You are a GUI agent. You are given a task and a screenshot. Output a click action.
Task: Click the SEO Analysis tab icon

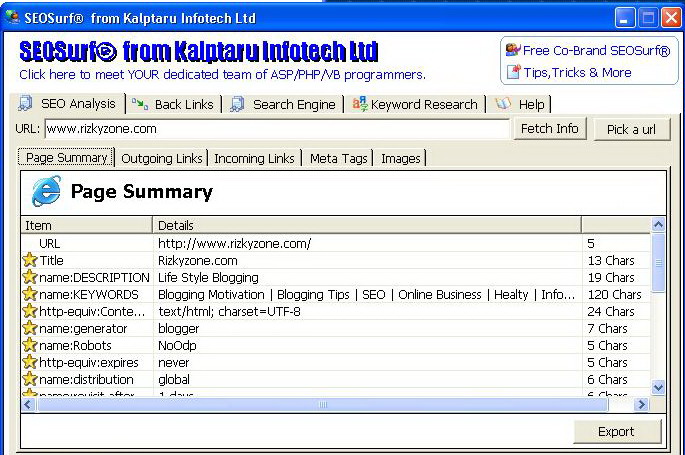click(25, 103)
